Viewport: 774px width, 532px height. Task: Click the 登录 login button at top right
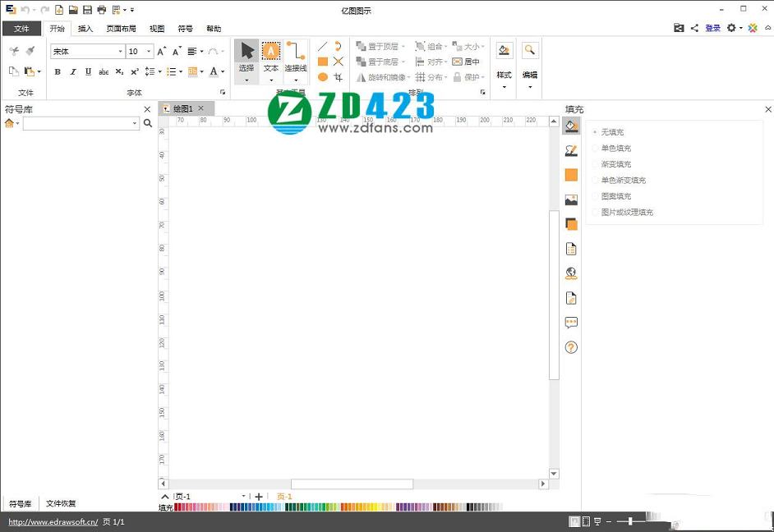[x=712, y=27]
